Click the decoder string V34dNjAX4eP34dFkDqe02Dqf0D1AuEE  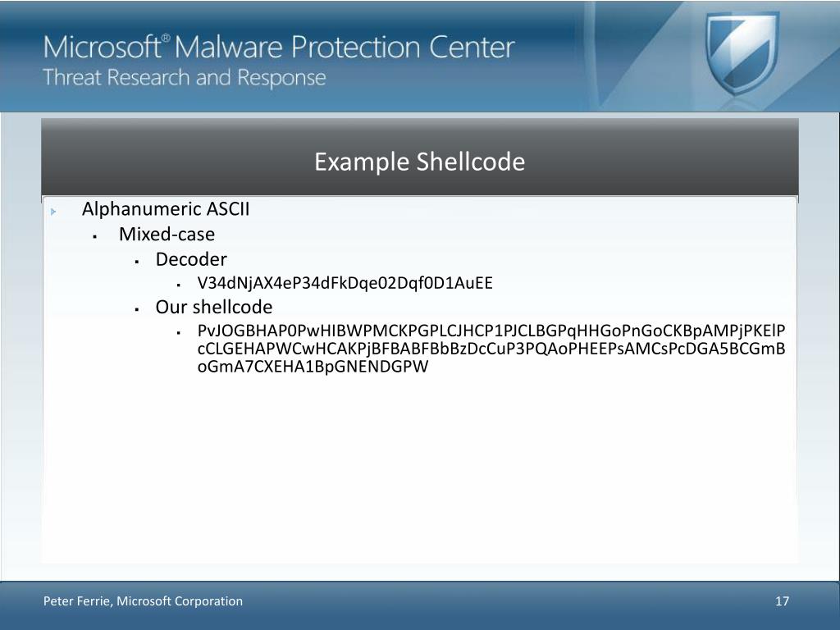coord(345,283)
